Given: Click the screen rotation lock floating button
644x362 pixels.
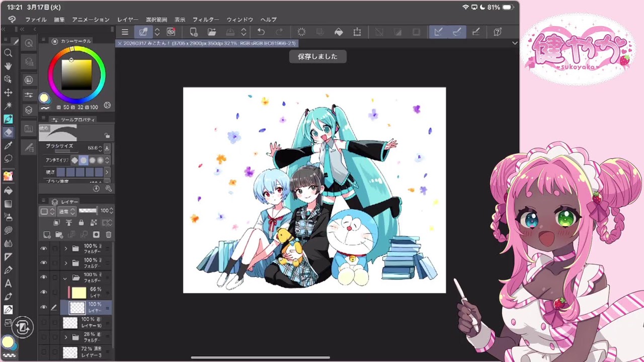Looking at the screenshot, I should pyautogui.click(x=23, y=327).
